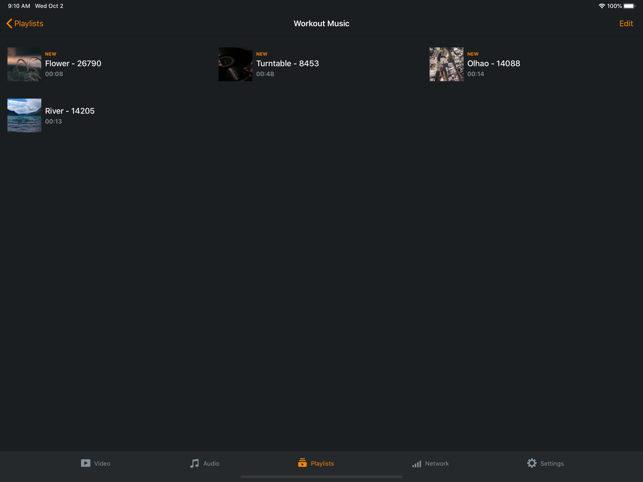Open the Video tab icon
The height and width of the screenshot is (482, 643).
point(85,463)
